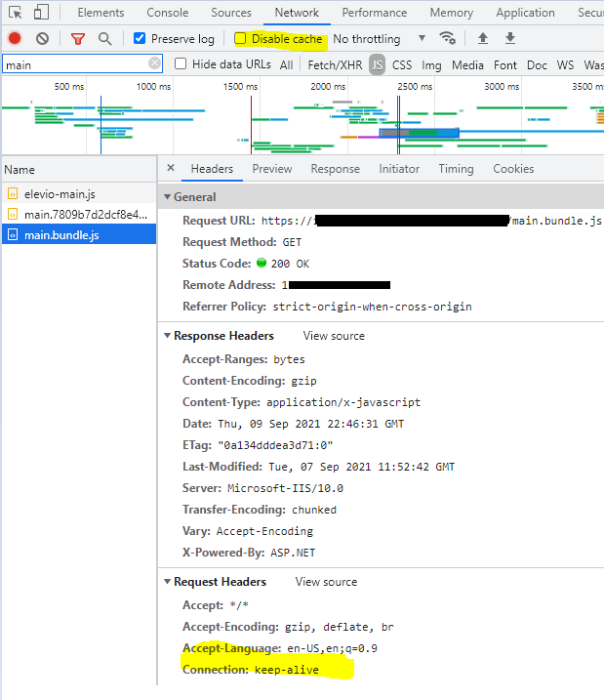The width and height of the screenshot is (604, 700).
Task: Stop recording network log with red button
Action: pos(15,39)
